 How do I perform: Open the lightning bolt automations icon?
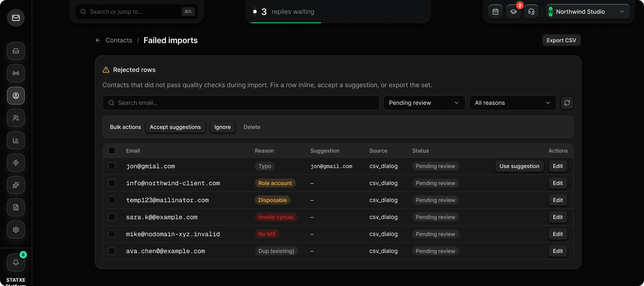[x=16, y=163]
